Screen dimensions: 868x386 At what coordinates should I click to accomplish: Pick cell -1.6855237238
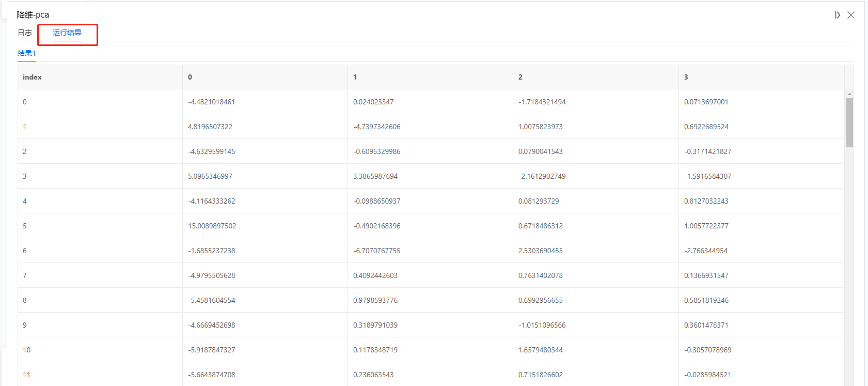coord(212,251)
